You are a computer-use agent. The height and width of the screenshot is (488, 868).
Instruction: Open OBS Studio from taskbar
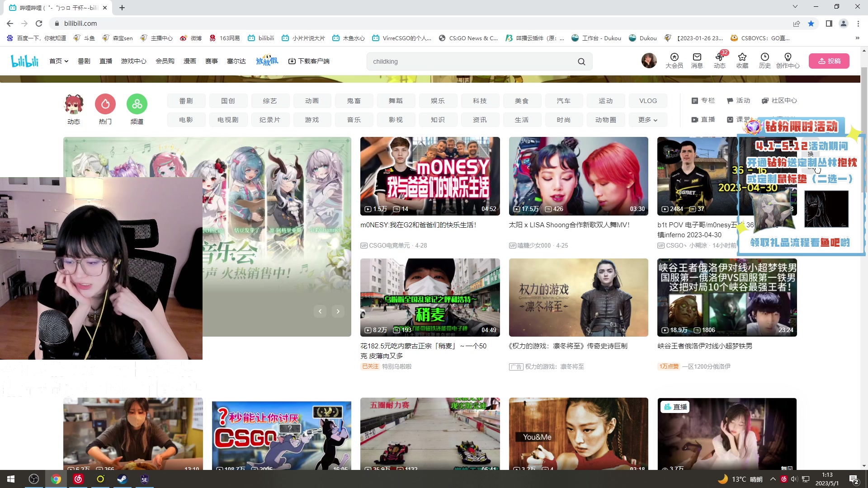[34, 479]
